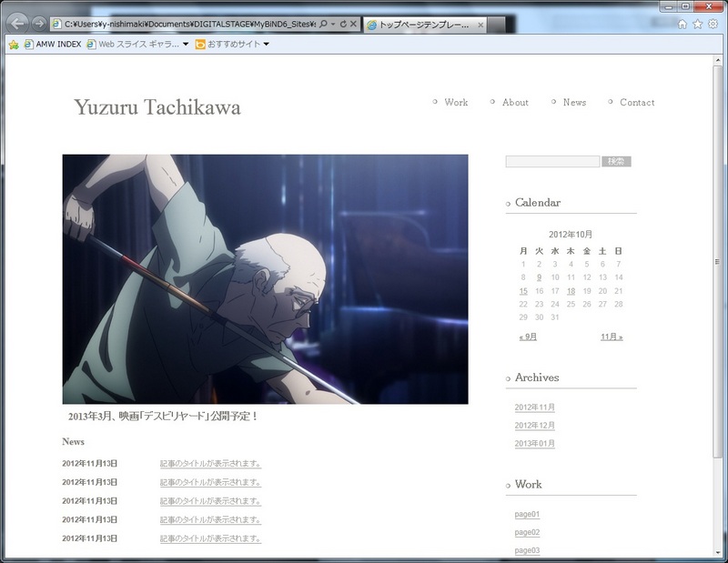Click the Archives section heading
Image resolution: width=728 pixels, height=563 pixels.
(537, 377)
